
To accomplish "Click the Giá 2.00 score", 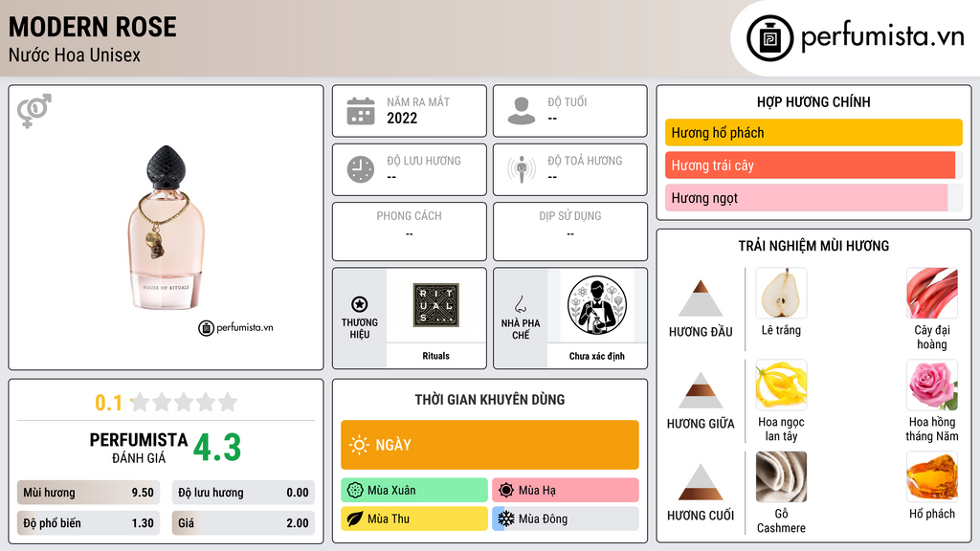I will [x=243, y=523].
